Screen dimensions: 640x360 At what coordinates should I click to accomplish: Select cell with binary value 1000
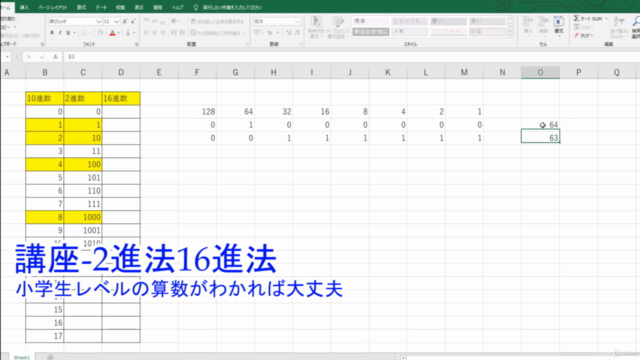pyautogui.click(x=83, y=217)
